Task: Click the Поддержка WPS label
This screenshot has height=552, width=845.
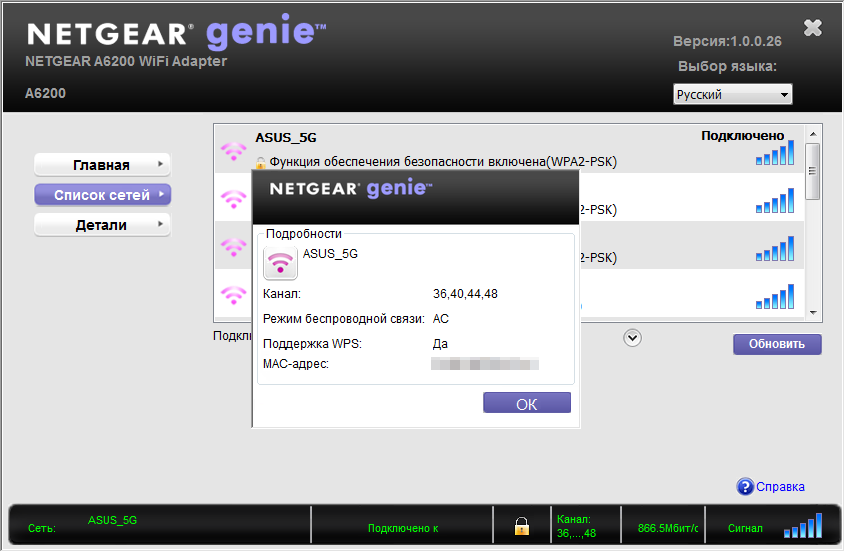Action: (312, 343)
